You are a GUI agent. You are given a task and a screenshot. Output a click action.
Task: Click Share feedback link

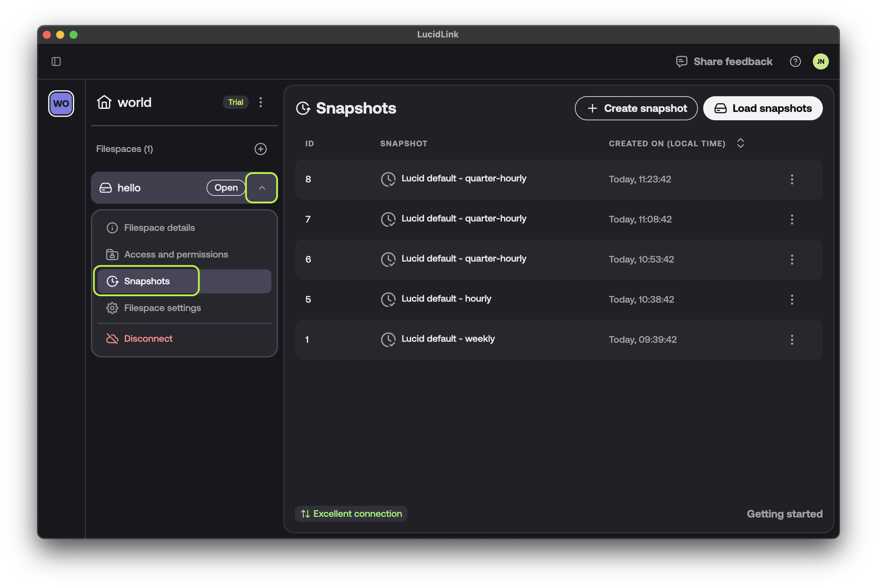(x=724, y=61)
